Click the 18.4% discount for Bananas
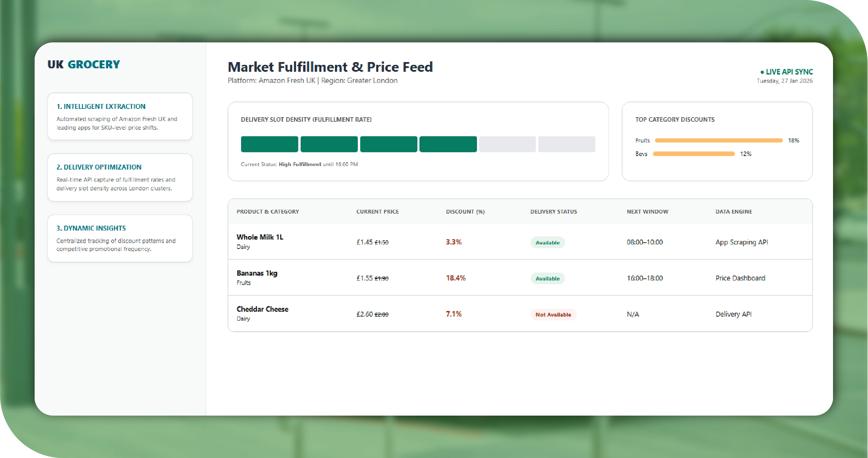The height and width of the screenshot is (458, 868). (455, 278)
